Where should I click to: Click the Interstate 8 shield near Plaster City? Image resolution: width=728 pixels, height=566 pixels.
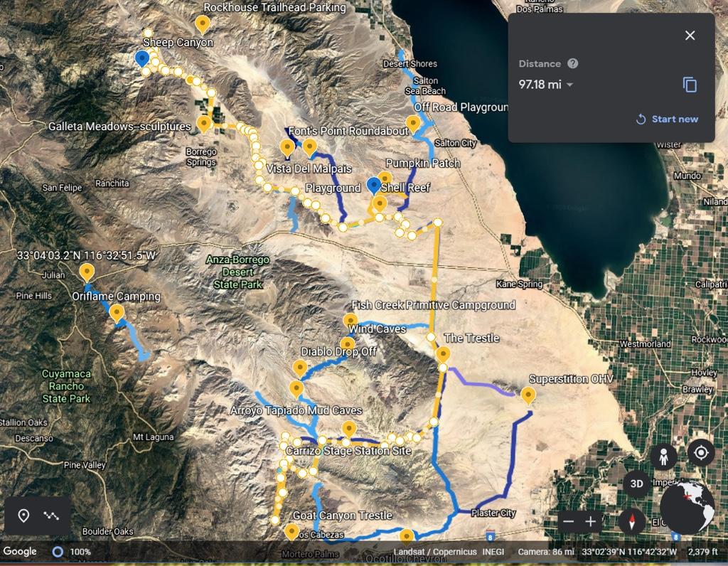(x=491, y=535)
